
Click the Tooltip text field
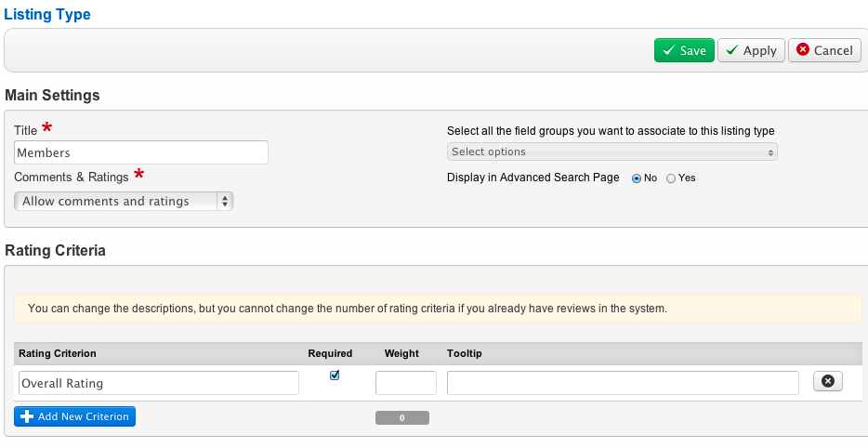point(622,383)
